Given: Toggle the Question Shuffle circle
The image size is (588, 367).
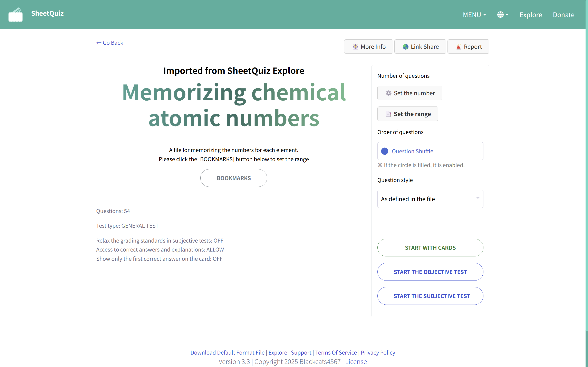Looking at the screenshot, I should tap(384, 151).
